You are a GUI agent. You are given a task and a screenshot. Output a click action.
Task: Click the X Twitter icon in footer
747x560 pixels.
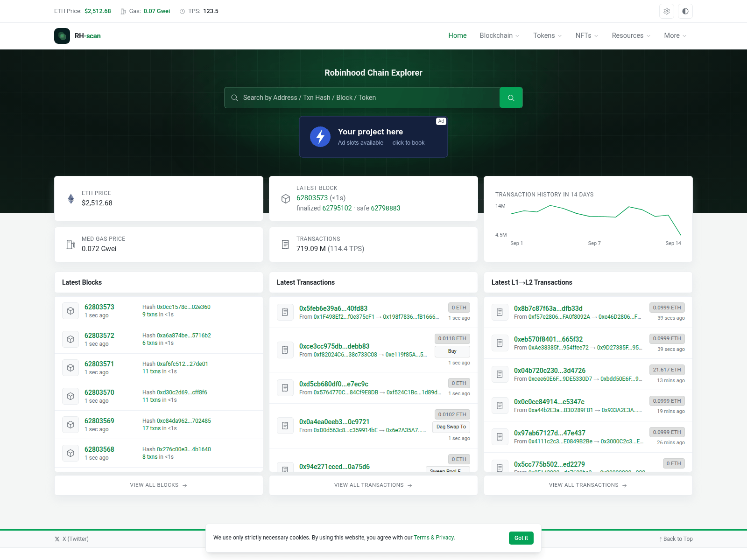[57, 539]
